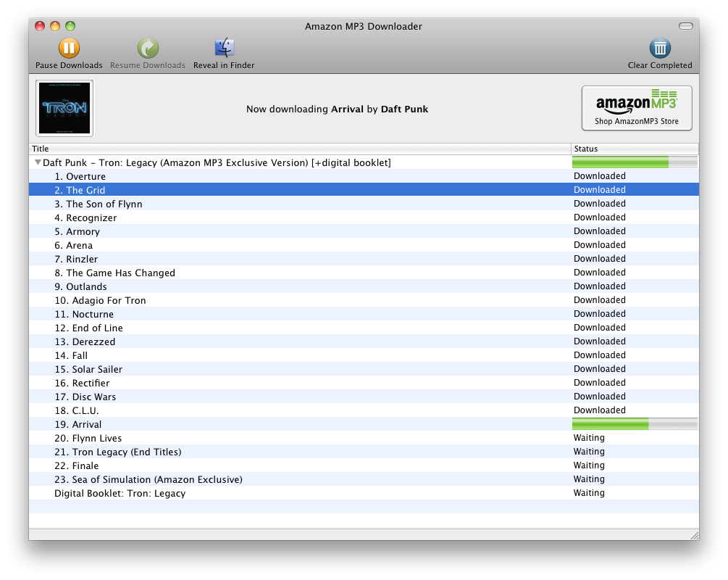Open the Shop AmazonMP3 Store button
Screen dimensions: 728x580
point(637,108)
